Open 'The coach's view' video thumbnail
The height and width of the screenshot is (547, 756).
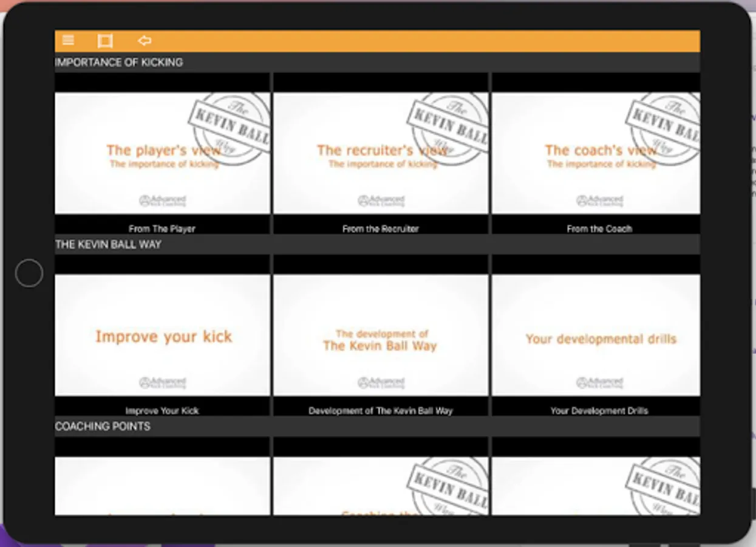596,153
